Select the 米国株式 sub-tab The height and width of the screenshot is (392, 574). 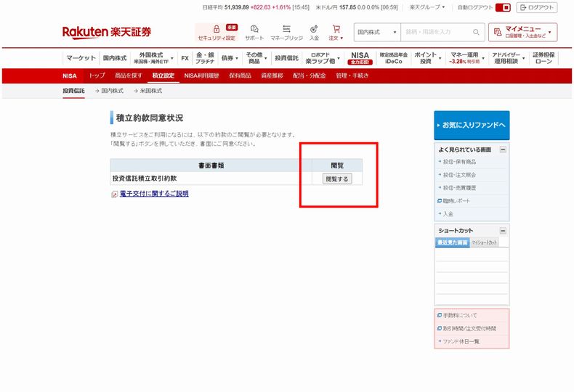pyautogui.click(x=148, y=91)
